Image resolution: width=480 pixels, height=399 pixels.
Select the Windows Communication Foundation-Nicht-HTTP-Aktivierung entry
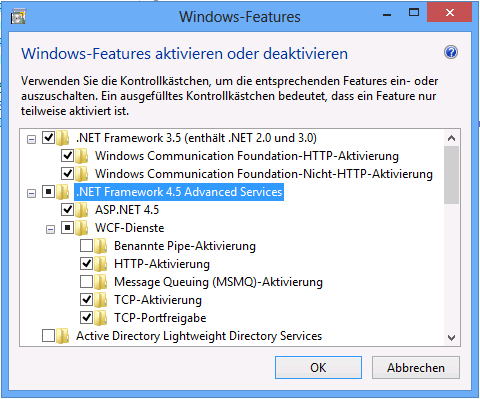click(264, 174)
